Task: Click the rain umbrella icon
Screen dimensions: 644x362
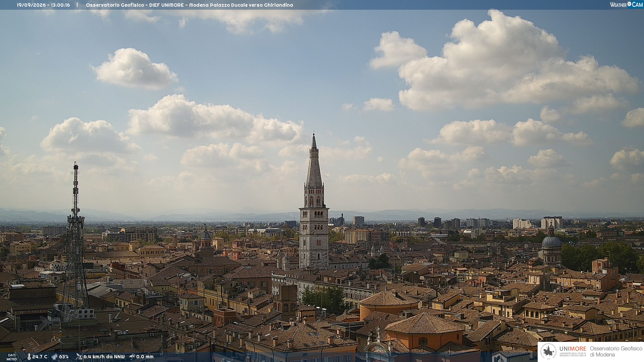Action: coord(132,357)
